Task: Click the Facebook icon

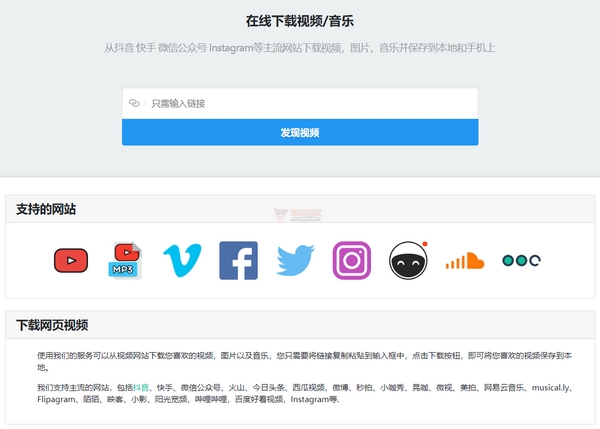Action: 238,260
